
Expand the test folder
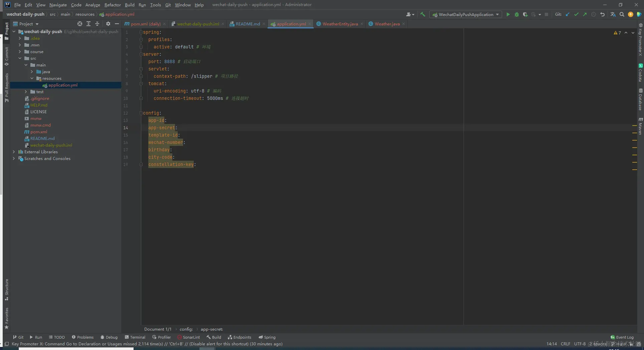[x=26, y=92]
